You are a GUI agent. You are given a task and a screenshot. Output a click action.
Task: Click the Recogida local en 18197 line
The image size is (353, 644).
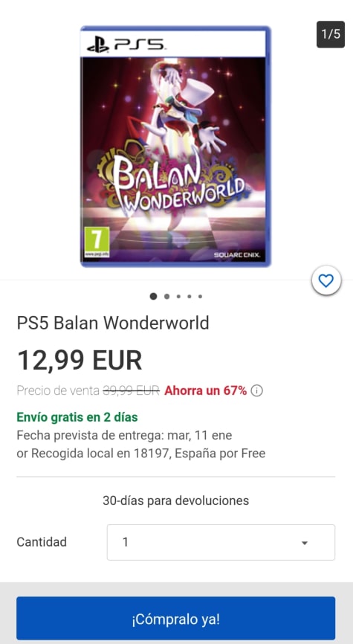point(140,454)
